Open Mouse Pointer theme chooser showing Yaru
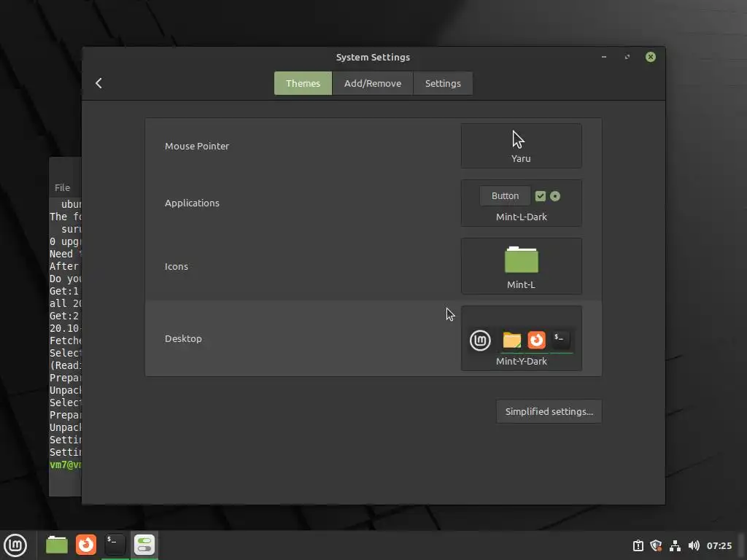Viewport: 747px width, 560px height. click(521, 146)
